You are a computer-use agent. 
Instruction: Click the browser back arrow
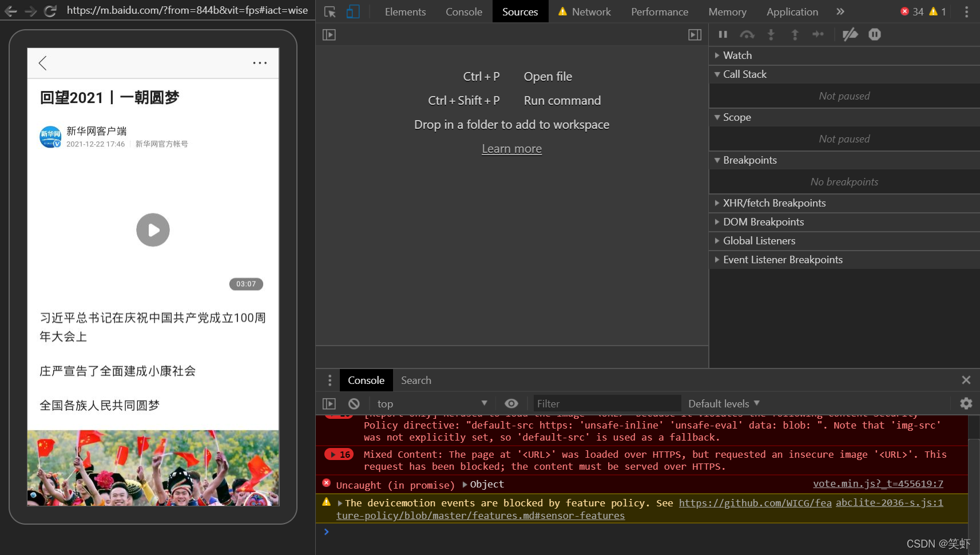11,10
